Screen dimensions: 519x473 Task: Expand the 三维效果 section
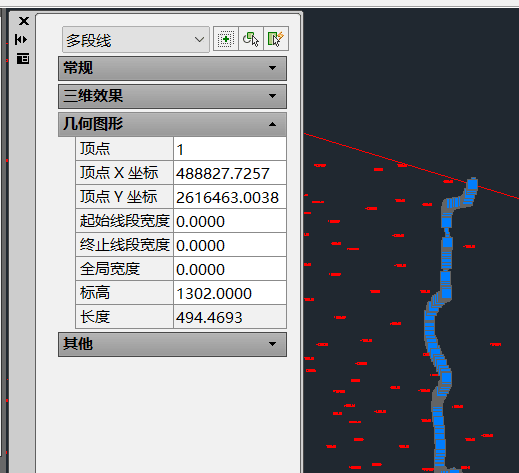(x=172, y=96)
